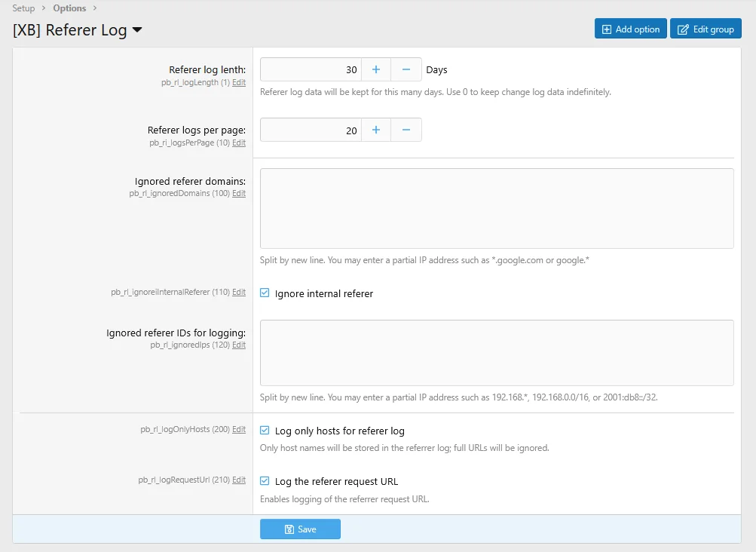Toggle Ignore internal referer checkbox
This screenshot has width=756, height=552.
coord(265,293)
